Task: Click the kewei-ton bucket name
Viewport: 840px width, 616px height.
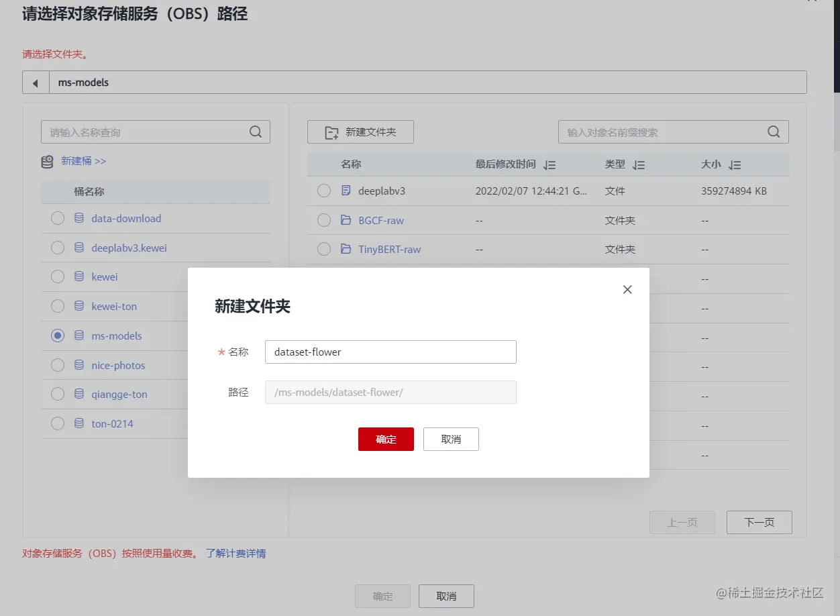Action: coord(114,306)
